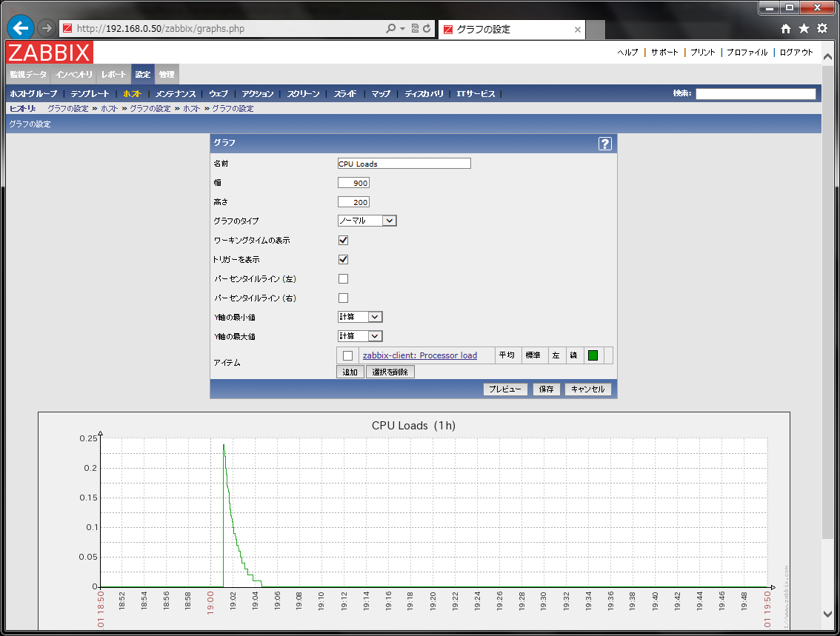The width and height of the screenshot is (840, 636).
Task: Click the page scrollbar down arrow
Action: (x=827, y=614)
